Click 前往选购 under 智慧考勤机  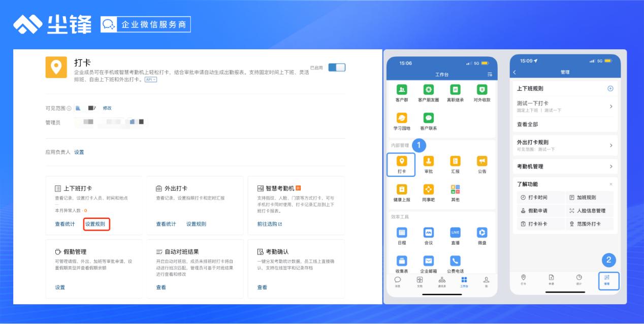tap(269, 224)
